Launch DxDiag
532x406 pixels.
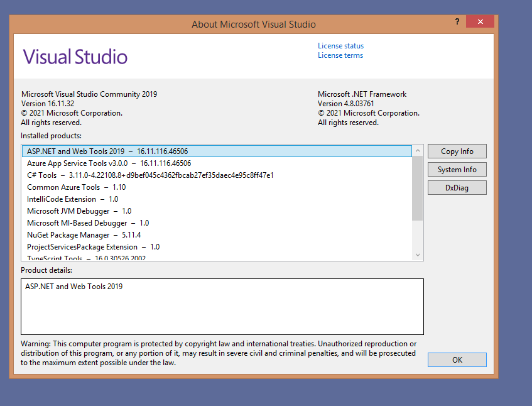(x=457, y=188)
